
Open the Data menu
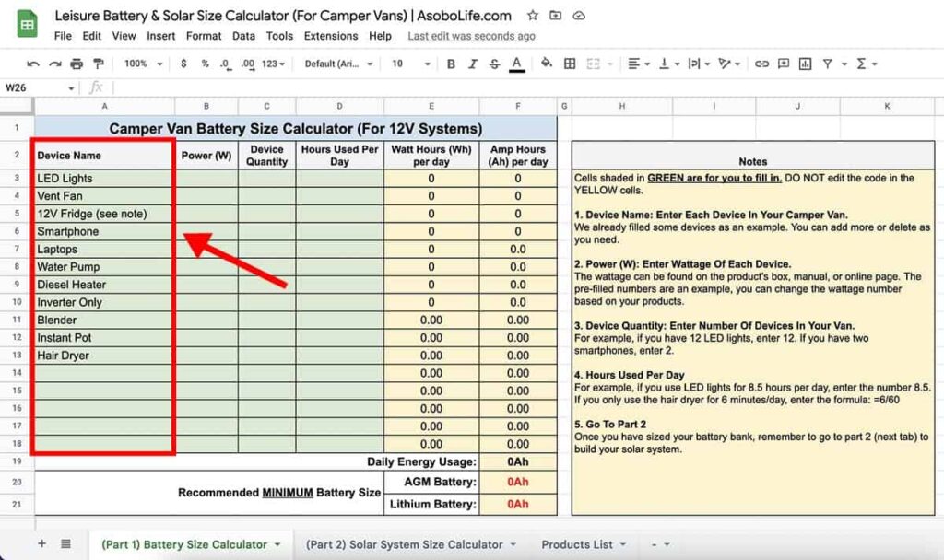[243, 36]
